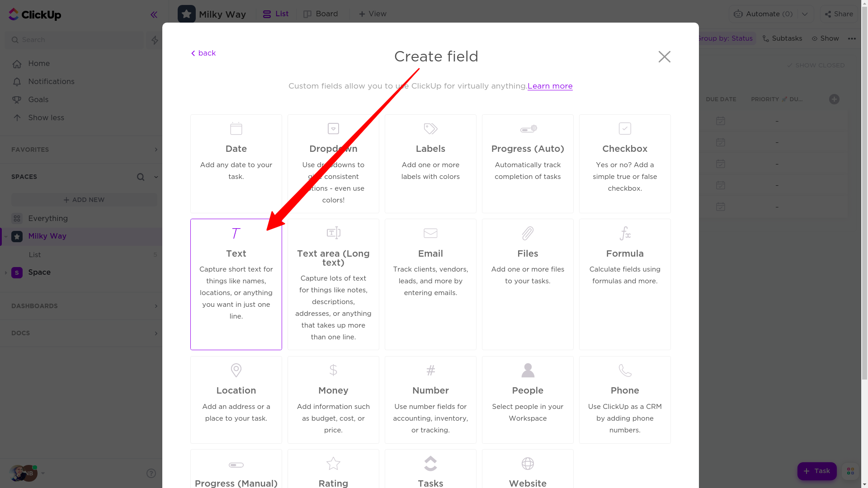Choose the Checkbox field type
Viewport: 868px width, 488px height.
(625, 164)
